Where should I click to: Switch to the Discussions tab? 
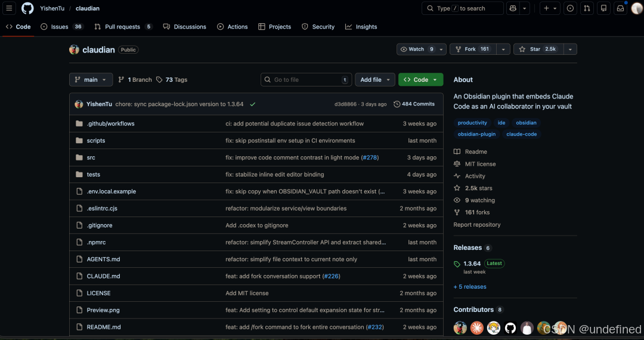click(185, 27)
